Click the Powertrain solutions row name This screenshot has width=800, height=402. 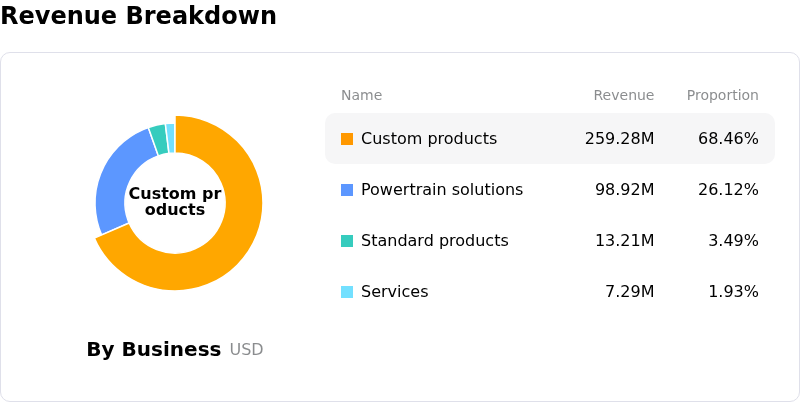click(442, 190)
